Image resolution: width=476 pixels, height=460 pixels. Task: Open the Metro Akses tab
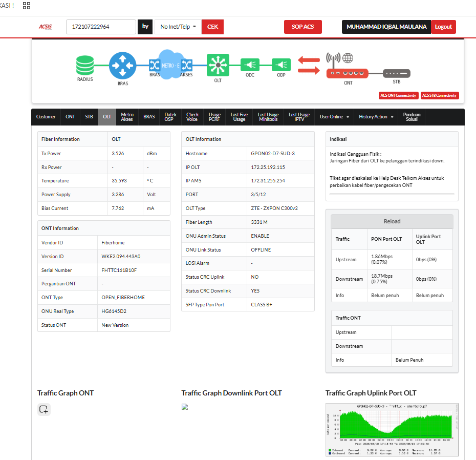tap(127, 117)
